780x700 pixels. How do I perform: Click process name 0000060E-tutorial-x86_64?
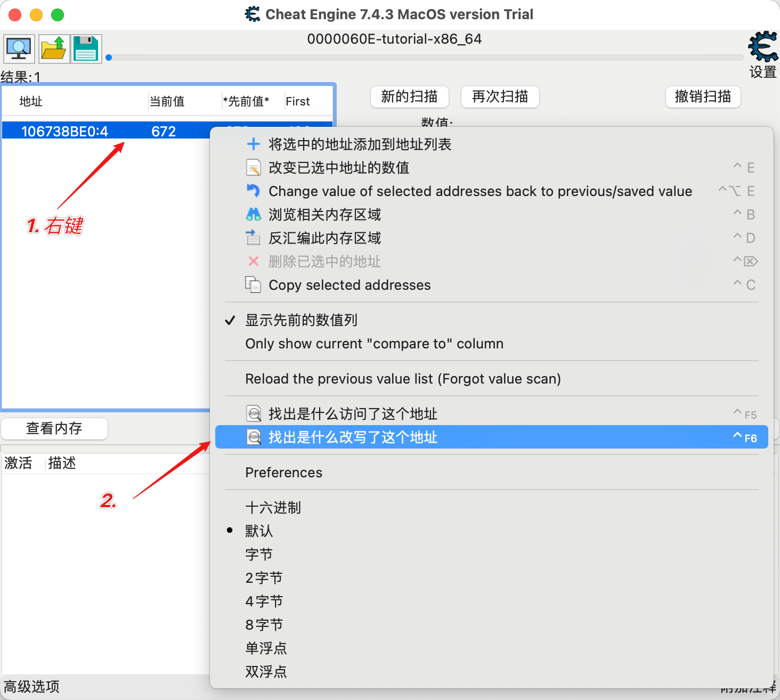point(394,39)
